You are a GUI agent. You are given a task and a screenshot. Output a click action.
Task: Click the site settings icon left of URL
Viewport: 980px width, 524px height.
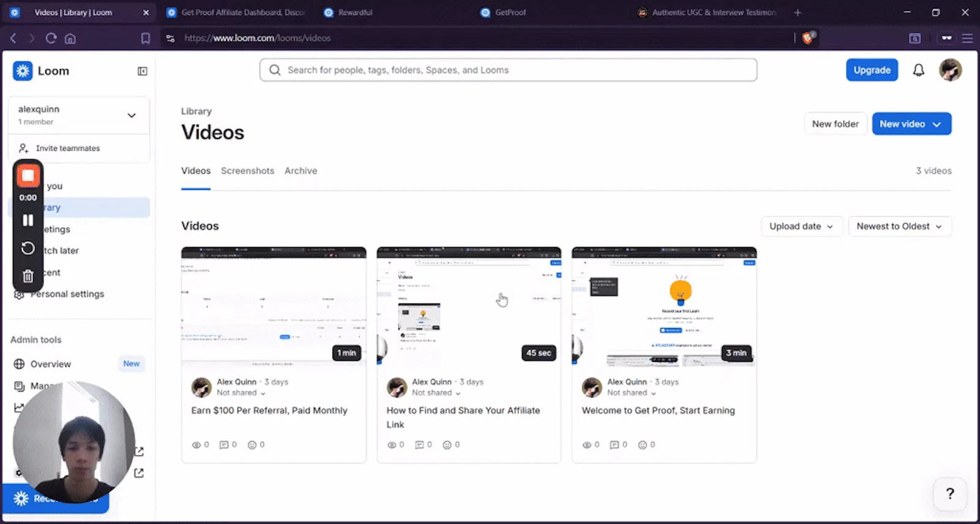170,38
